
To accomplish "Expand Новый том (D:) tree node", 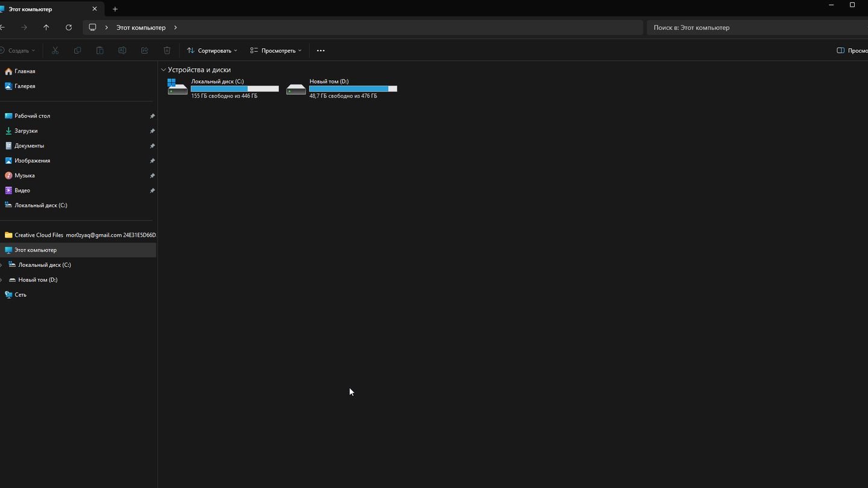I will click(2, 280).
